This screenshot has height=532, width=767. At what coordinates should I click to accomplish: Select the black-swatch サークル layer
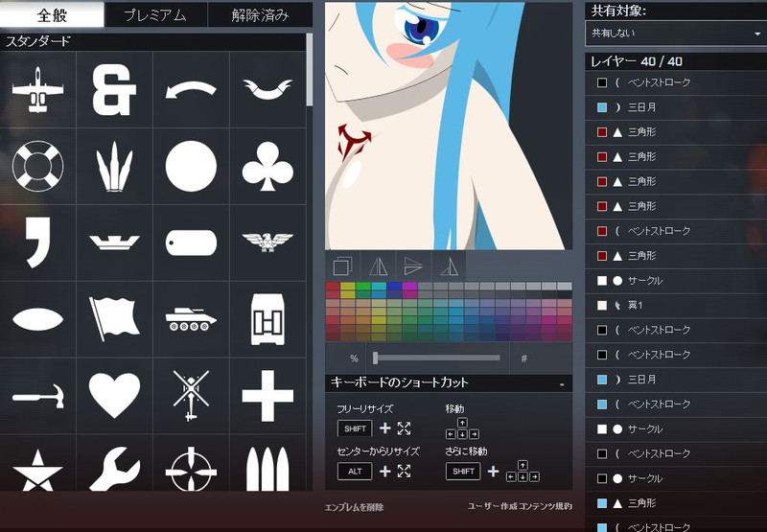pyautogui.click(x=676, y=478)
